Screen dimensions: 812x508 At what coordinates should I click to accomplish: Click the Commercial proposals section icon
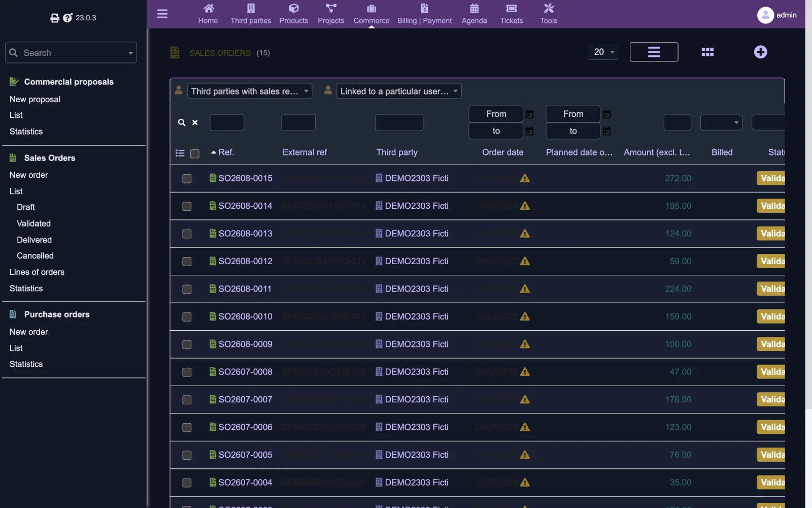pos(14,82)
